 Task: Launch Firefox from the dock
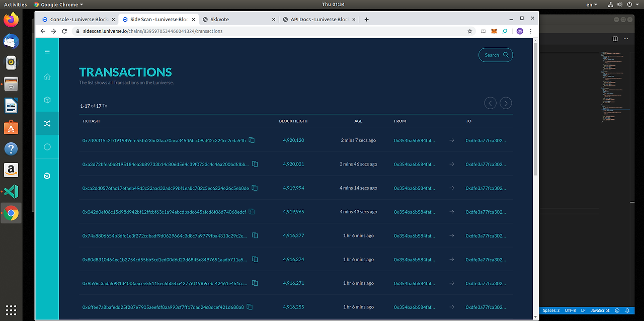11,20
